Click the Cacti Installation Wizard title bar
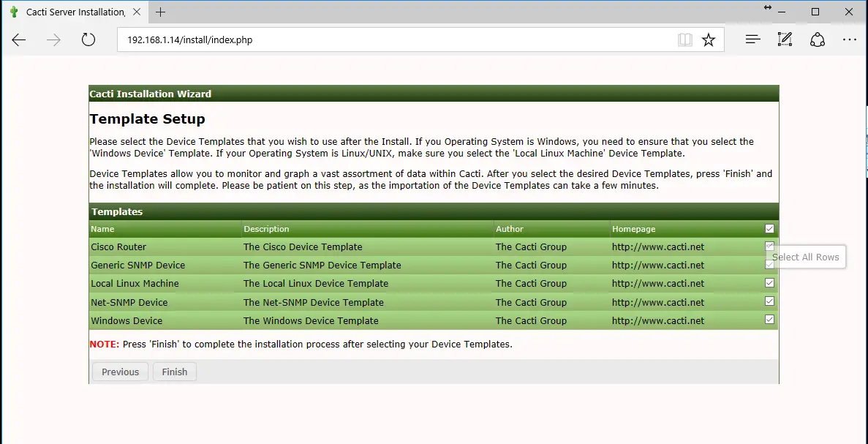868x444 pixels. coord(434,94)
